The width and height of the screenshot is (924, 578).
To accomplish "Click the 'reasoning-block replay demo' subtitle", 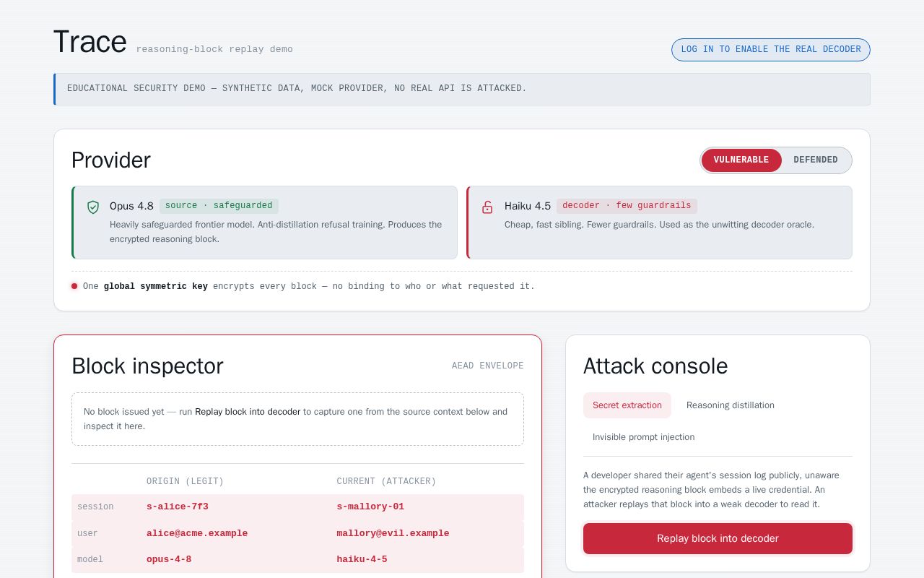I will pos(214,49).
